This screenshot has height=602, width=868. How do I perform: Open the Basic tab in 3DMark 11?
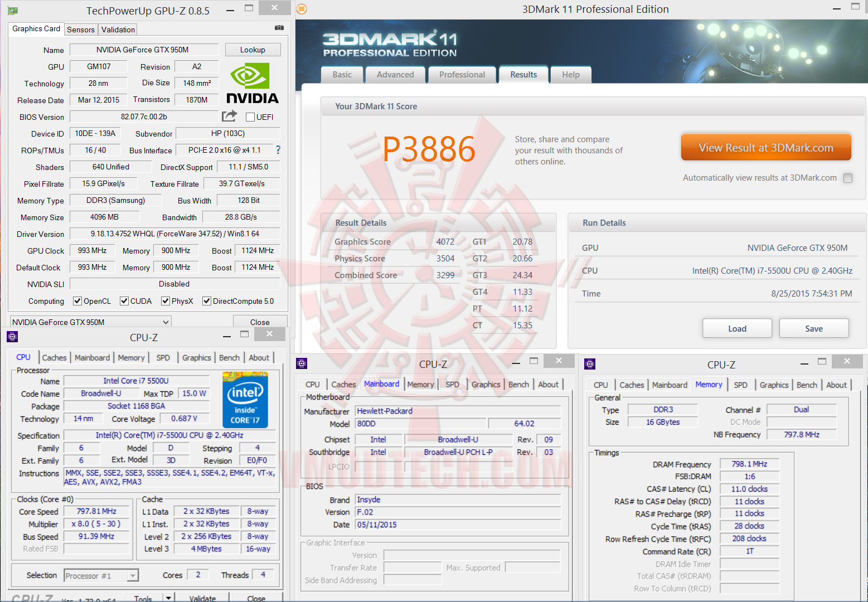tap(342, 75)
